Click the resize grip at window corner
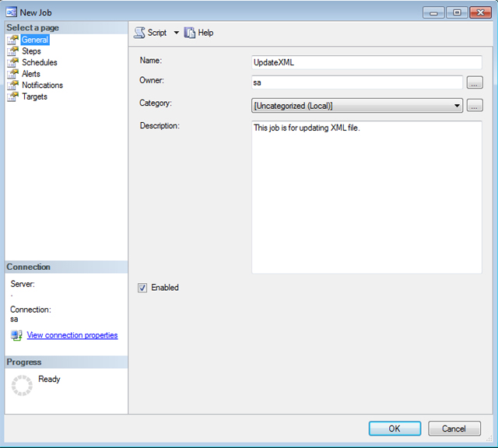Viewport: 498px width, 448px height. coord(489,439)
